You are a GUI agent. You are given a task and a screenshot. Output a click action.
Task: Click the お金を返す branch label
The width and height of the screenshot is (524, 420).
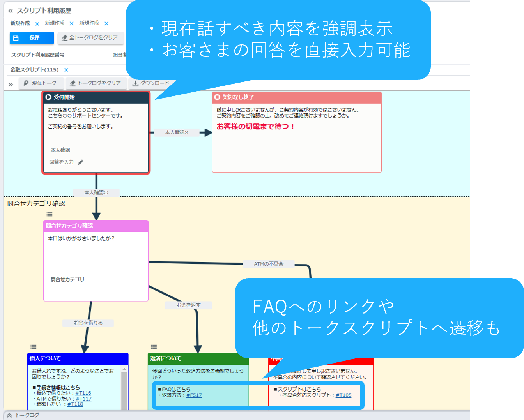(x=189, y=305)
